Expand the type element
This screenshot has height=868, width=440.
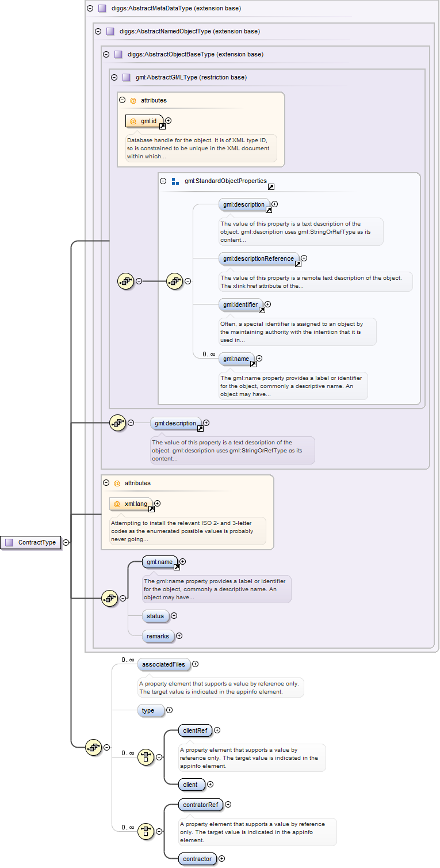[169, 710]
